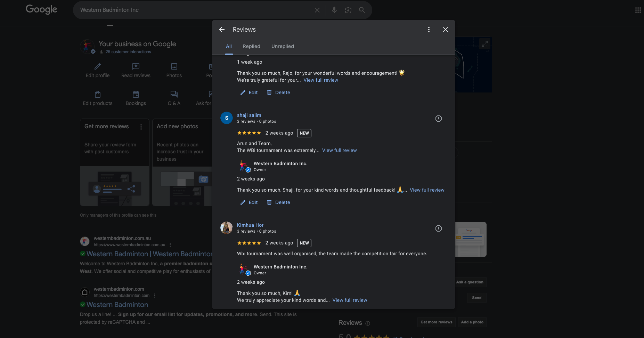Click the voice search microphone icon
This screenshot has height=338, width=644.
[334, 10]
